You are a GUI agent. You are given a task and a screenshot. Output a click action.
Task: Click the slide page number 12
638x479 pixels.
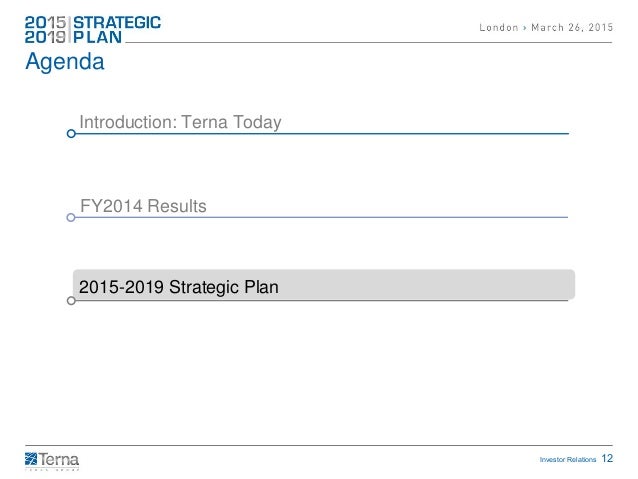click(610, 457)
